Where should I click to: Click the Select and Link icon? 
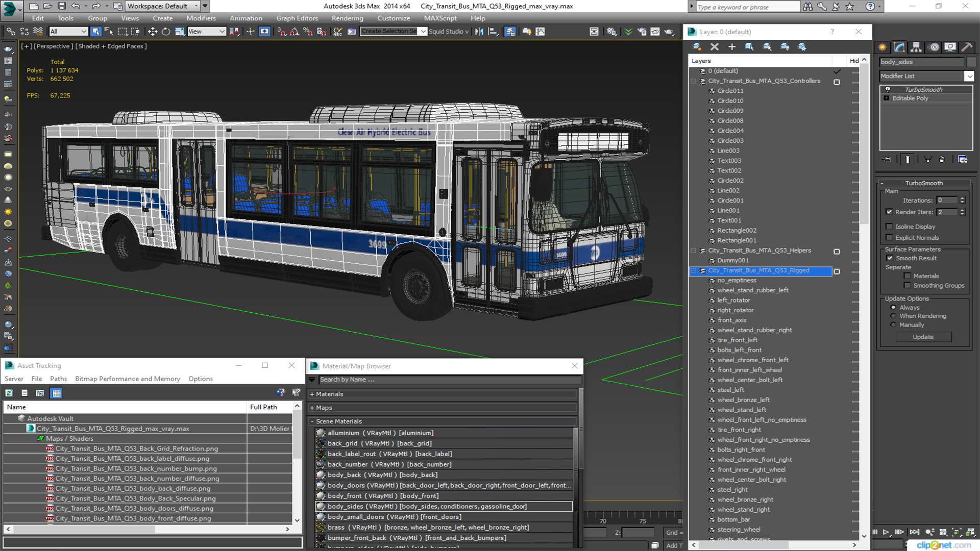pyautogui.click(x=11, y=32)
